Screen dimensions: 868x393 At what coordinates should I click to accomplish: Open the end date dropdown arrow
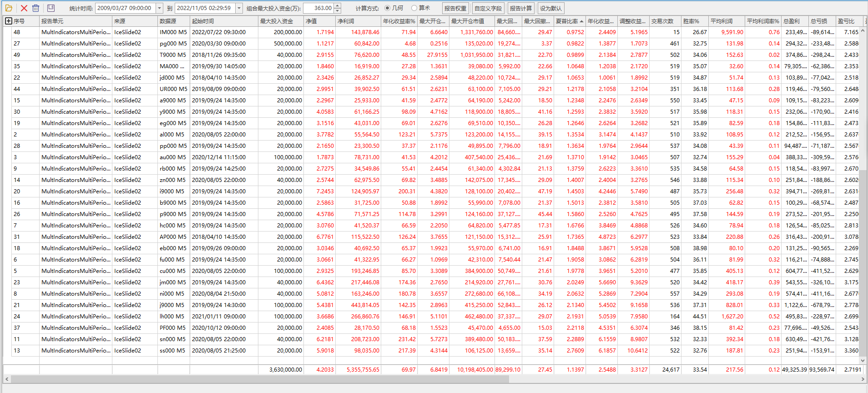pos(239,8)
